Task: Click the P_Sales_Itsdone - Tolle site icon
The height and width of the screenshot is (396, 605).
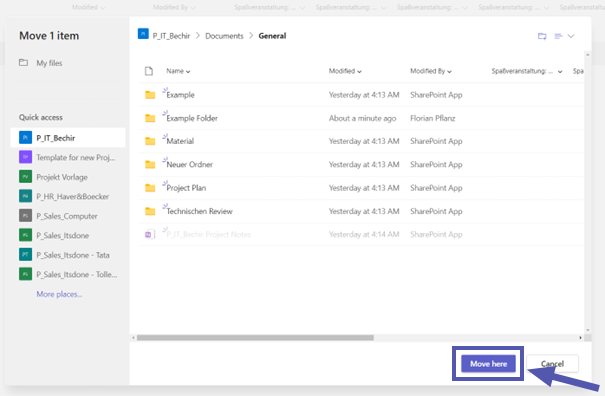Action: point(25,274)
